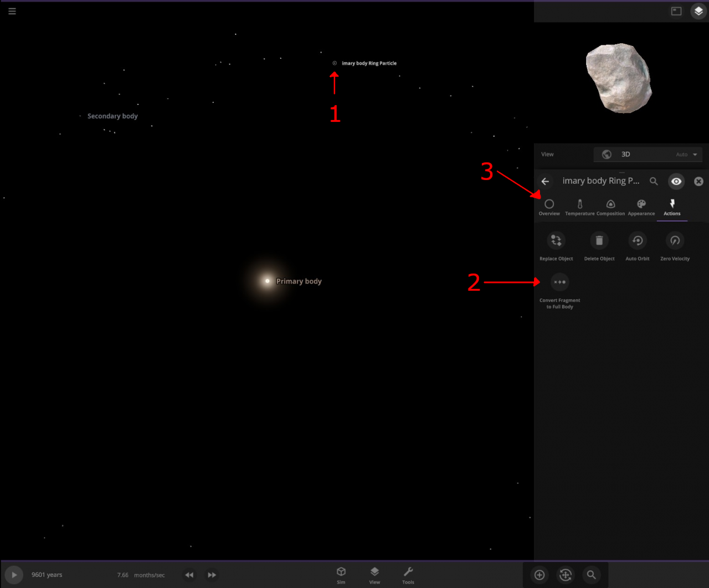This screenshot has height=588, width=709.
Task: Click the add object plus icon
Action: point(539,575)
